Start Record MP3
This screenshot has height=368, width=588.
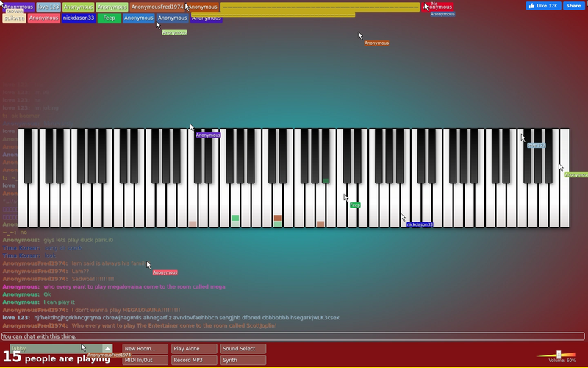click(x=194, y=360)
